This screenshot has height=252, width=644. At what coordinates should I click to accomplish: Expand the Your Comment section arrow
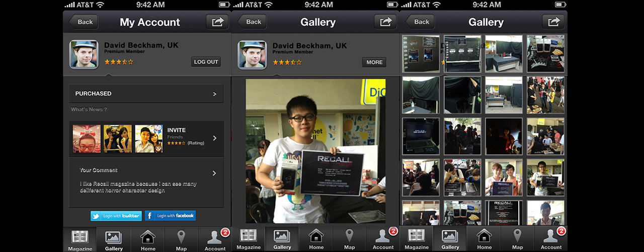(214, 173)
